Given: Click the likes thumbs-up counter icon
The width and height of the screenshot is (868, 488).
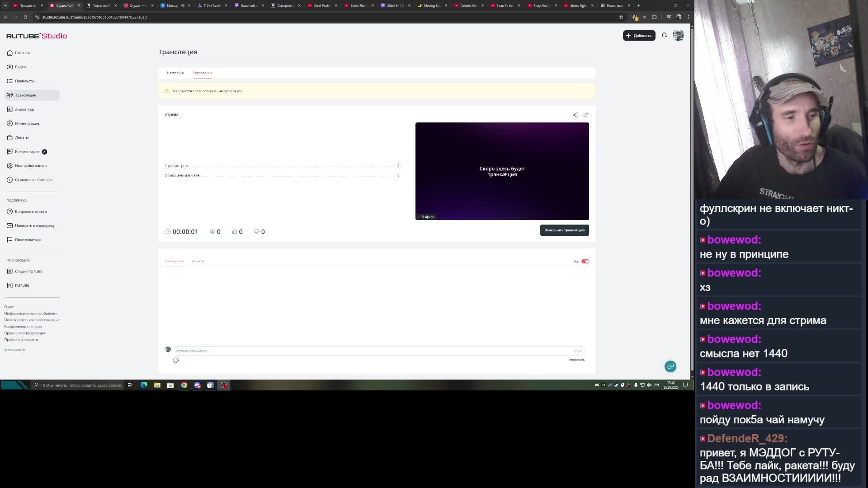Looking at the screenshot, I should point(235,231).
